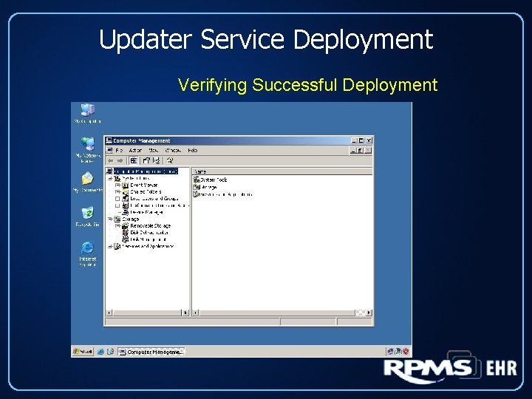Click the Storage icon in right pane
This screenshot has width=532, height=399.
point(197,187)
